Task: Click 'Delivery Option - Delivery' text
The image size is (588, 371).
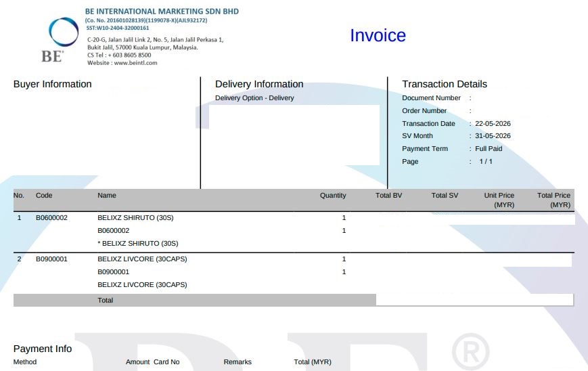Action: (254, 98)
